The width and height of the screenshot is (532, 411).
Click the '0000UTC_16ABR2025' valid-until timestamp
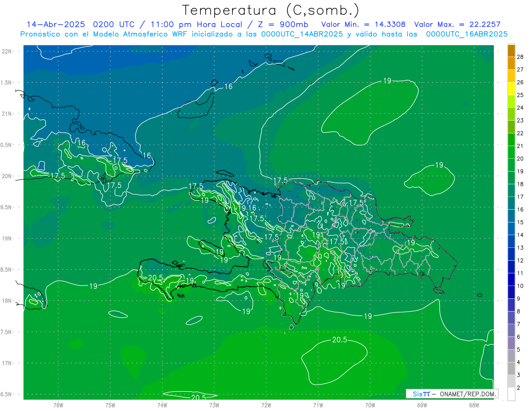467,34
